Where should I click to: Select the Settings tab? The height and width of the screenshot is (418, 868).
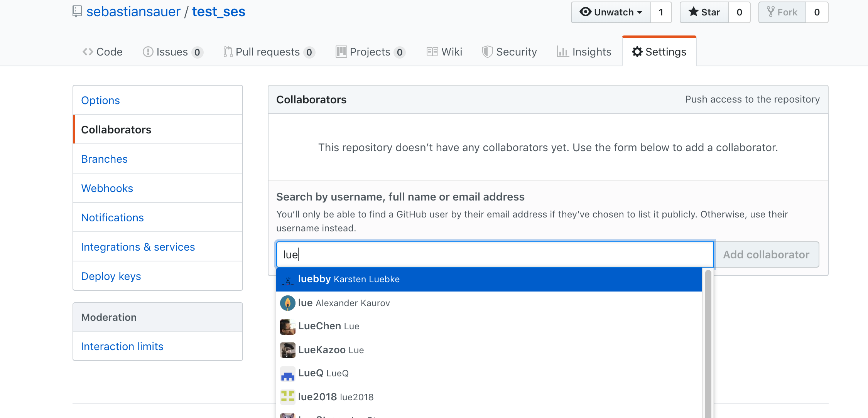(659, 52)
